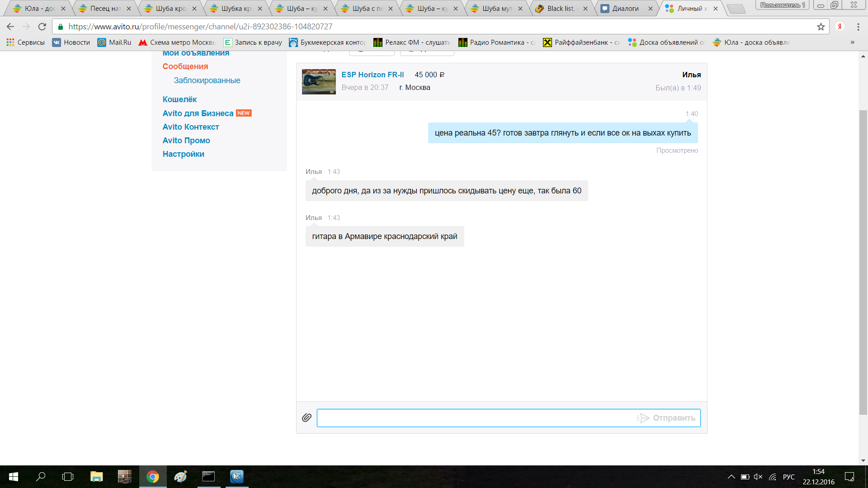
Task: Open Chrome three-dot menu
Action: (x=858, y=27)
